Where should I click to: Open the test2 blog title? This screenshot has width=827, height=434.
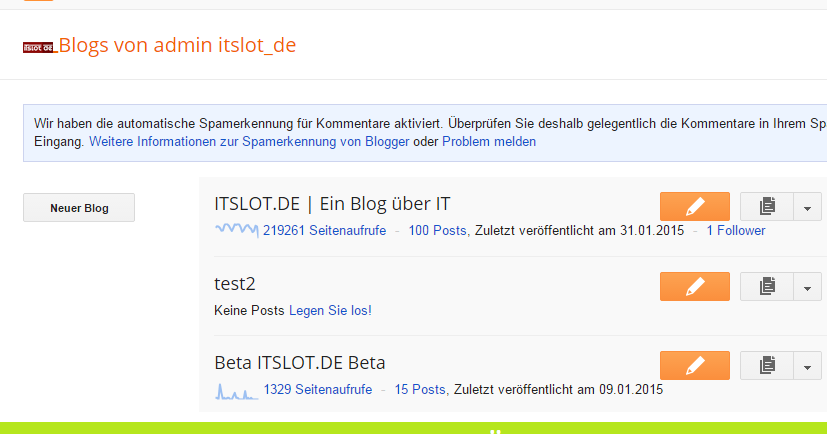click(235, 284)
